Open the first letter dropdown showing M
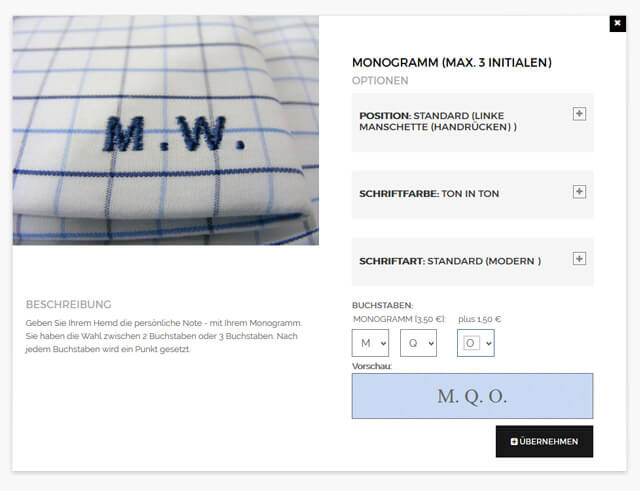The height and width of the screenshot is (491, 640). coord(370,343)
